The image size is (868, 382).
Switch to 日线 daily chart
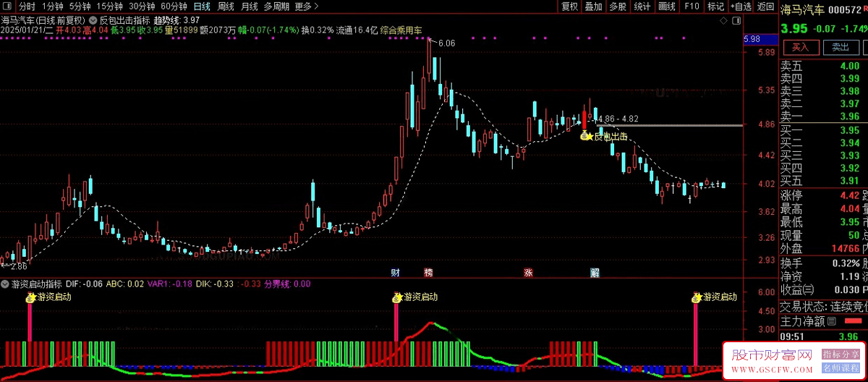pos(202,7)
